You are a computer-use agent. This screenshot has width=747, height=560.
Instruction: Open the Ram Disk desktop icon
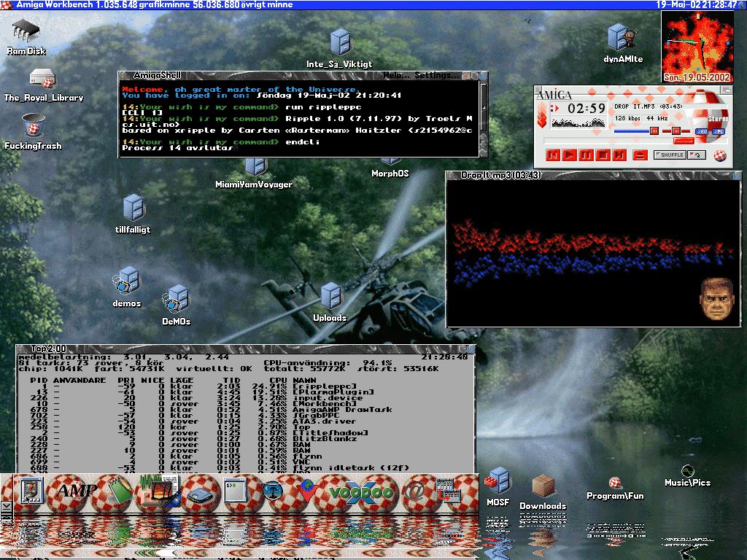click(x=26, y=32)
